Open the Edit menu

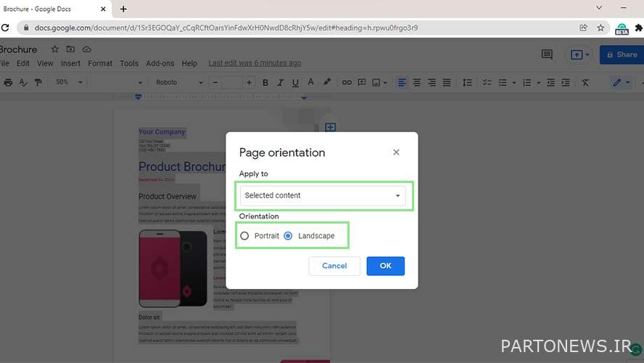pyautogui.click(x=22, y=63)
